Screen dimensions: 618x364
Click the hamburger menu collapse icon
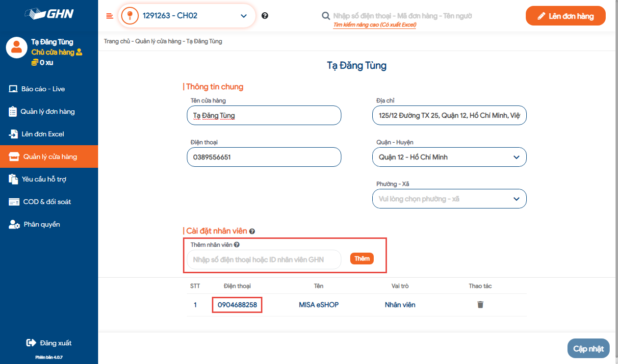[x=109, y=16]
